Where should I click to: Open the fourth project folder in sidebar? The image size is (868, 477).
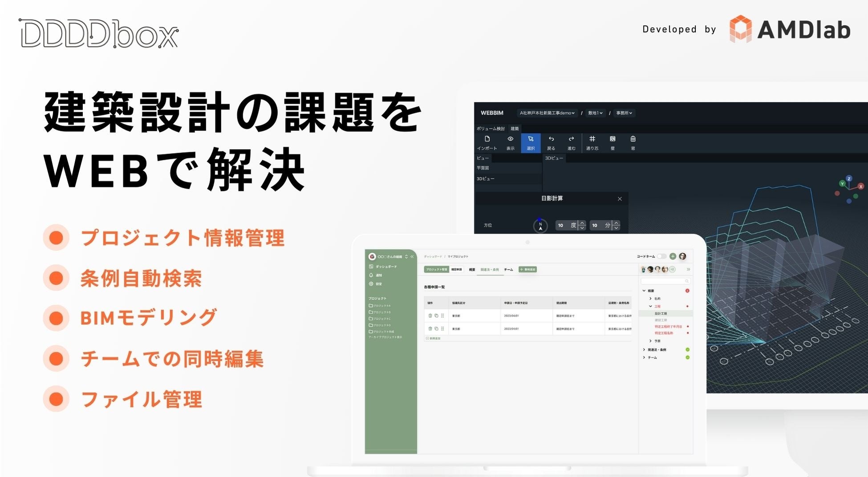pyautogui.click(x=380, y=325)
